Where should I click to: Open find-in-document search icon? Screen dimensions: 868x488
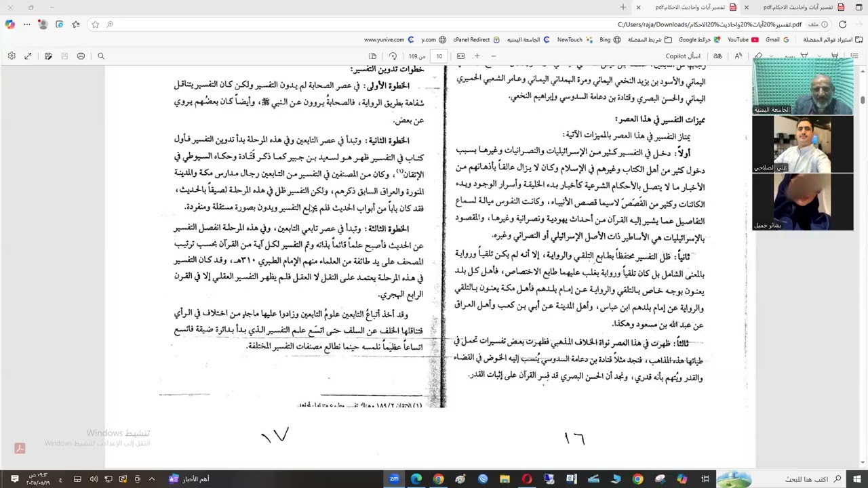[x=101, y=56]
